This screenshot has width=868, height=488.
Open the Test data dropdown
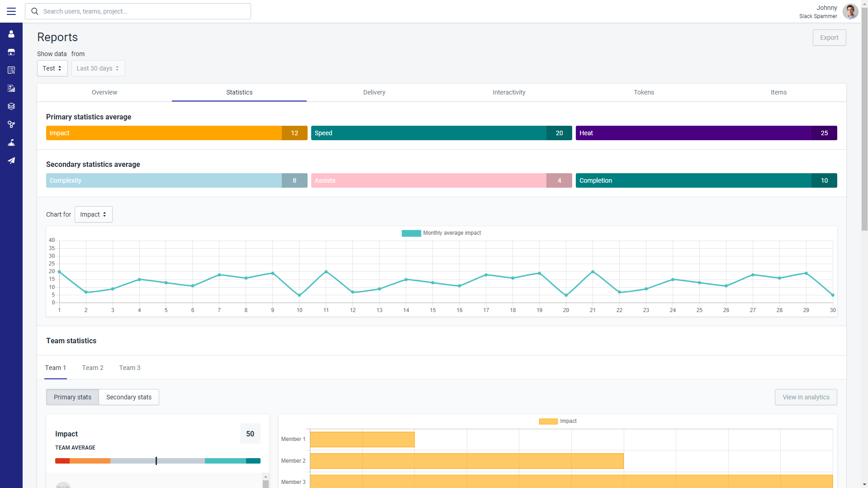pyautogui.click(x=52, y=68)
